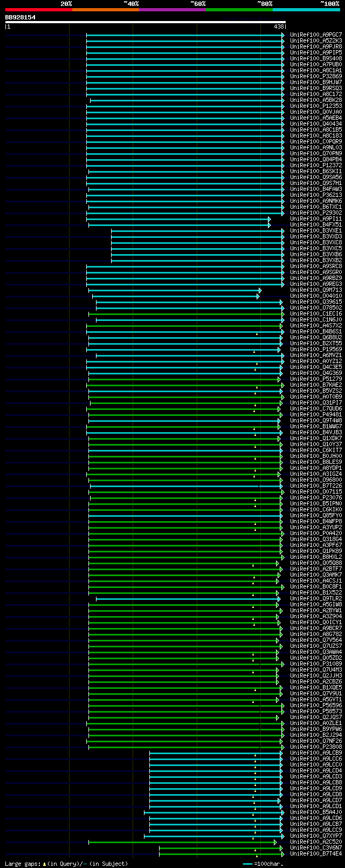
Task: Click the UniRef100_P19569 label
Action: (x=316, y=350)
